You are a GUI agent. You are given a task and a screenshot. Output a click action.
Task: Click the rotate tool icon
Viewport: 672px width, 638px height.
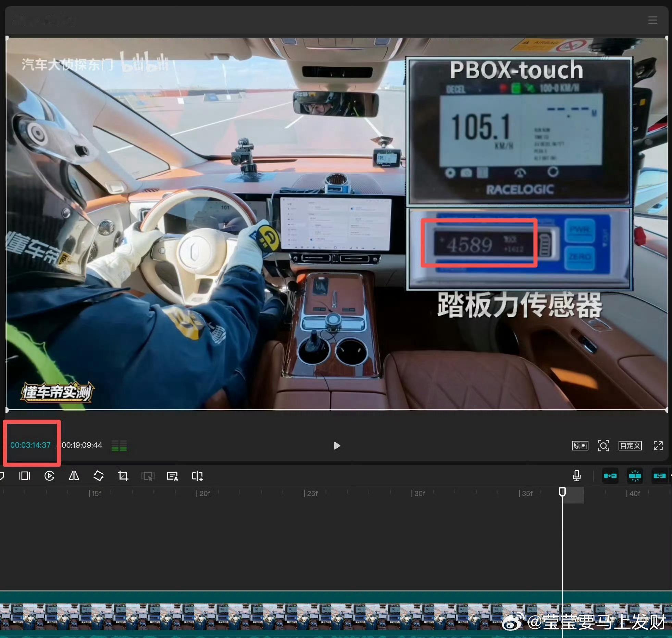click(x=99, y=476)
